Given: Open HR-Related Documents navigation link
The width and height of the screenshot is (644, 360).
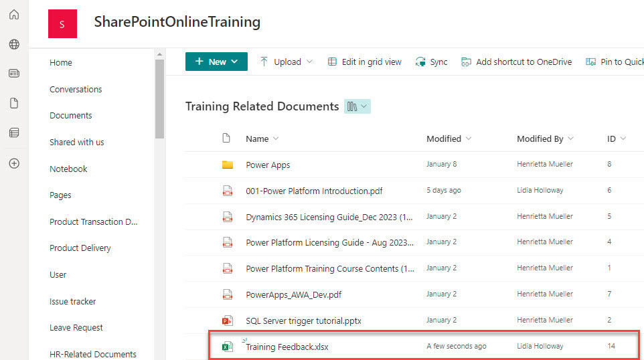Looking at the screenshot, I should pyautogui.click(x=93, y=354).
